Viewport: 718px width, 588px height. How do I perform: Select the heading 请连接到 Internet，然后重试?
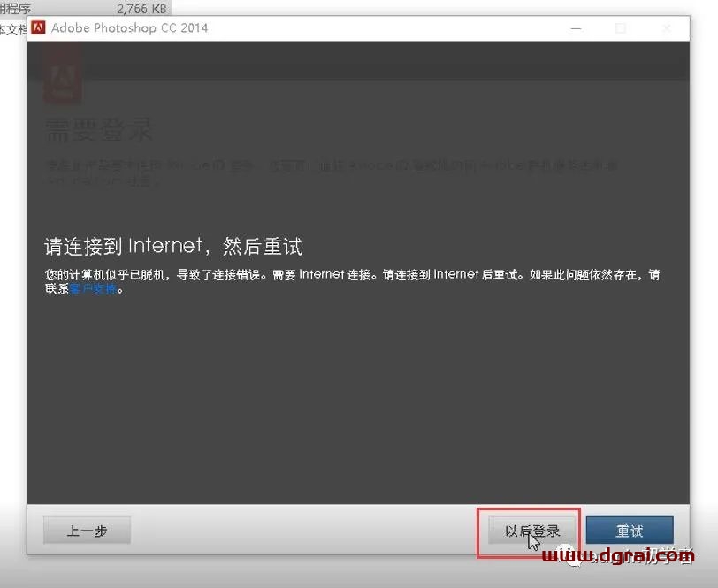[x=173, y=246]
